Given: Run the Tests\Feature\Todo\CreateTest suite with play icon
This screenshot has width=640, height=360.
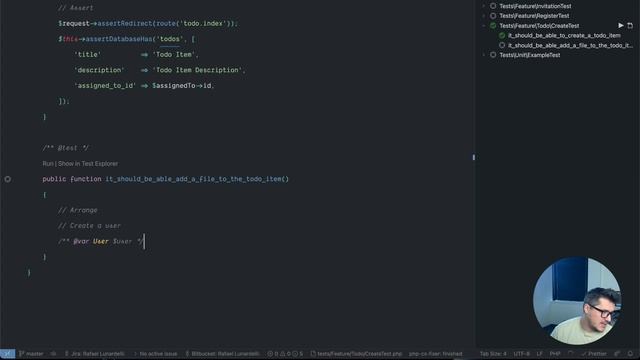Looking at the screenshot, I should pos(621,26).
